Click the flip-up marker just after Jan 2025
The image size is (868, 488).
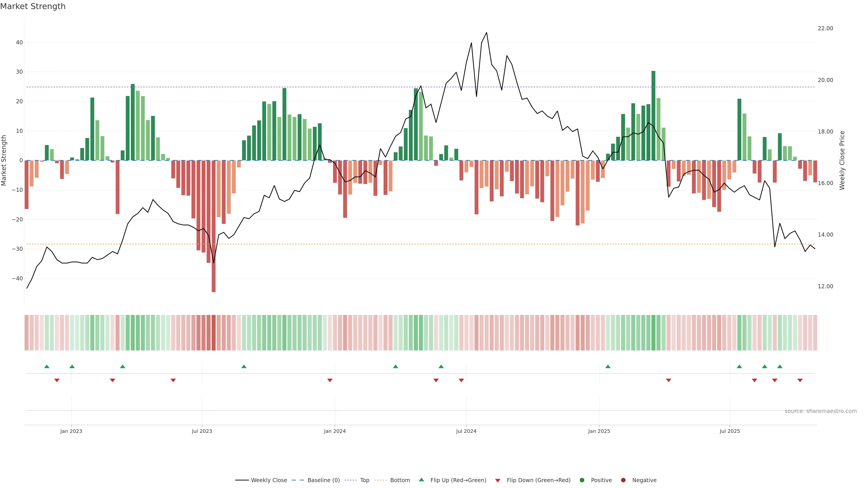tap(608, 366)
